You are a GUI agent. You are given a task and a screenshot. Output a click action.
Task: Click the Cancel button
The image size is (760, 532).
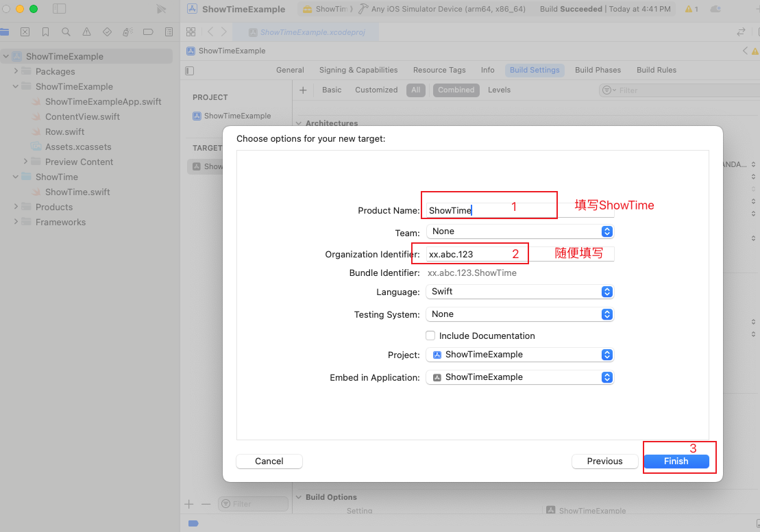[x=269, y=461]
